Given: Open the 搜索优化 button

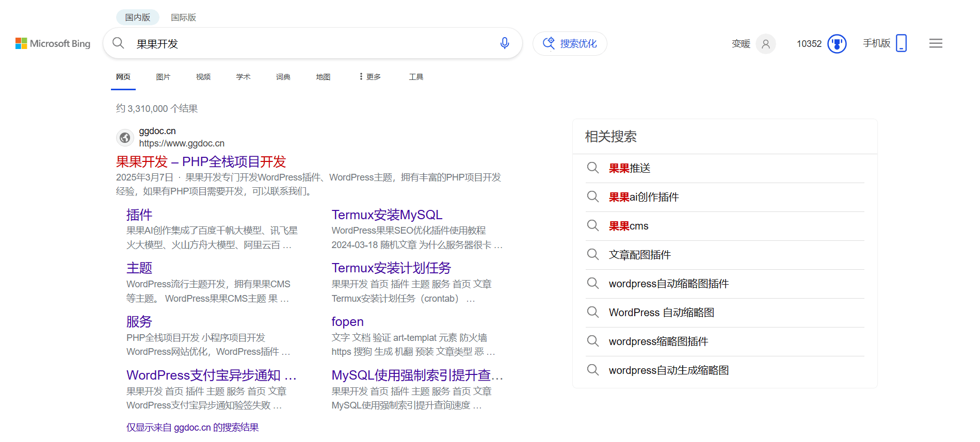Looking at the screenshot, I should coord(570,43).
